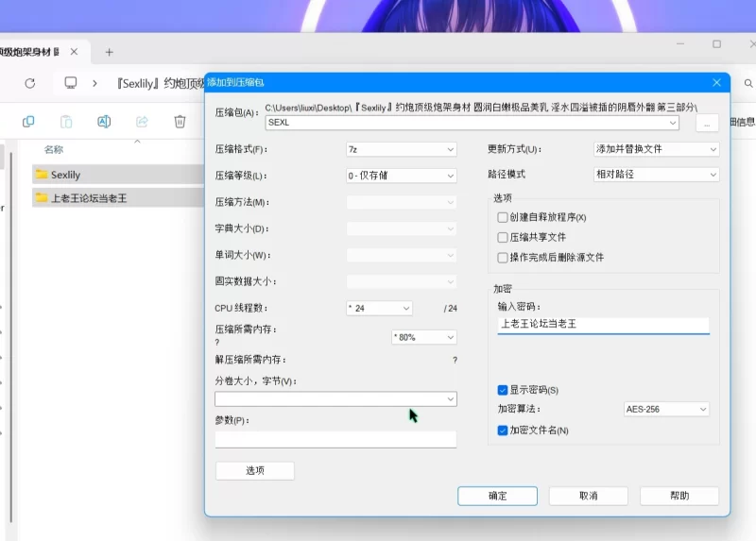
Task: Open the 压缩格式 dropdown showing 7z
Action: click(x=401, y=149)
